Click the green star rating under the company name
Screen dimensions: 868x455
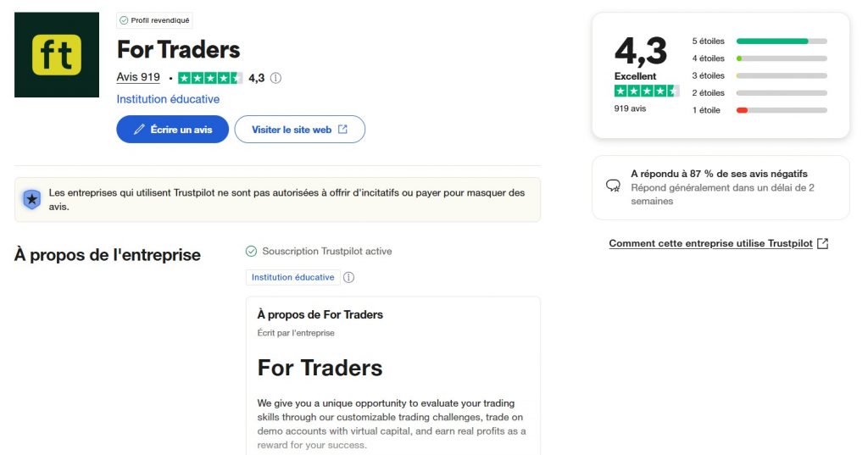(x=210, y=78)
